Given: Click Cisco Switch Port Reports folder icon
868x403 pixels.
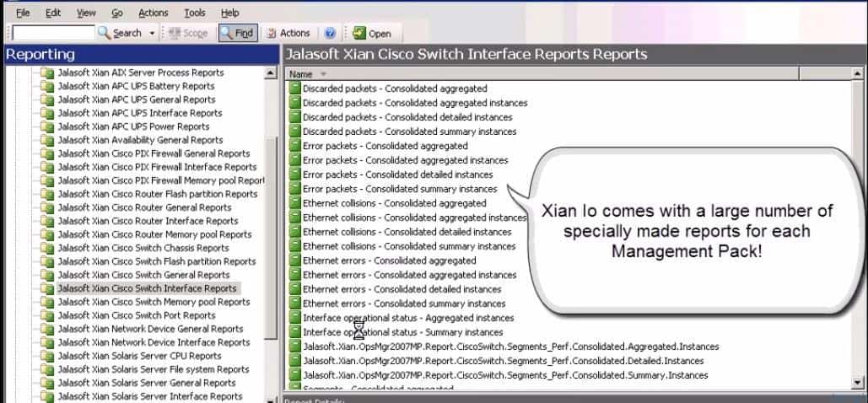Looking at the screenshot, I should pyautogui.click(x=47, y=315).
